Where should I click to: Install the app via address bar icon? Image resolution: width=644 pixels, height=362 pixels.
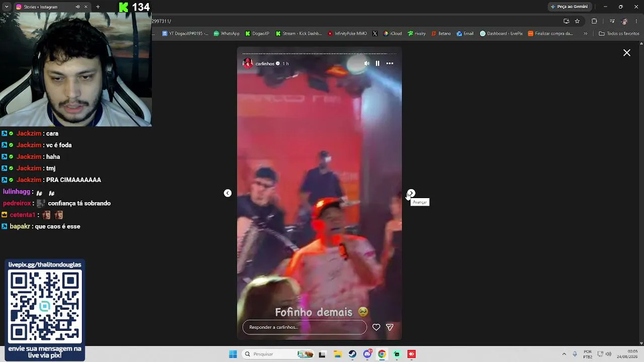tap(567, 21)
